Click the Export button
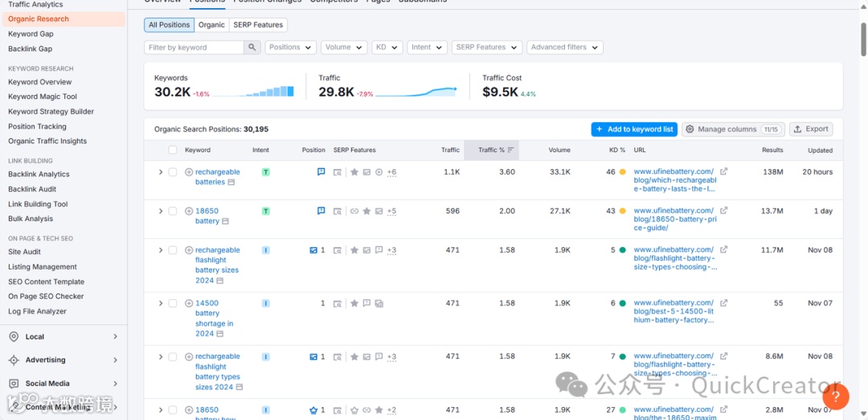This screenshot has height=420, width=868. (811, 129)
